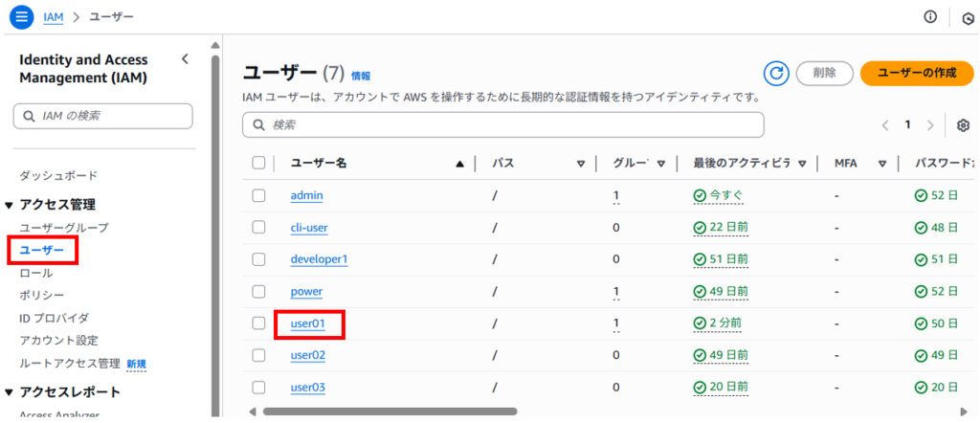Click group count 1 for user01
Viewport: 980px width, 423px height.
point(616,323)
